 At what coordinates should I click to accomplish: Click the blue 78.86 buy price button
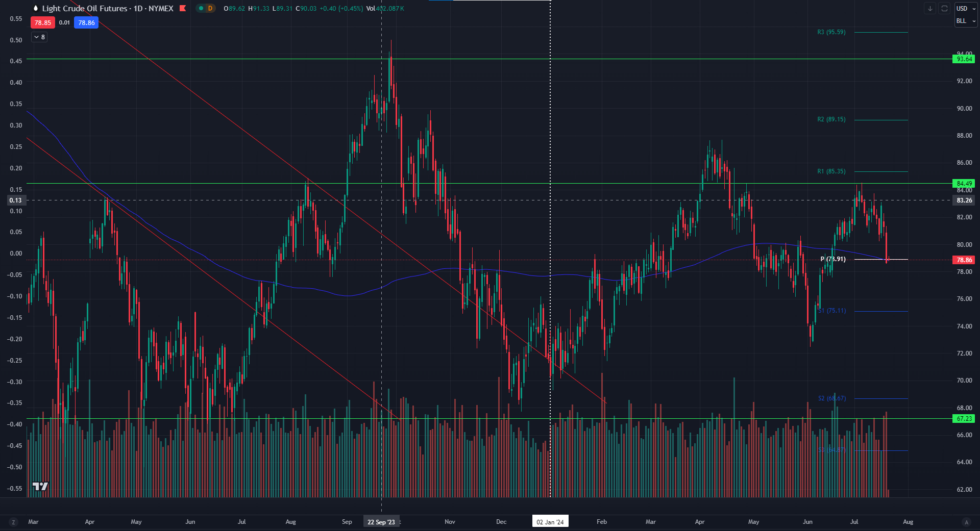click(86, 22)
